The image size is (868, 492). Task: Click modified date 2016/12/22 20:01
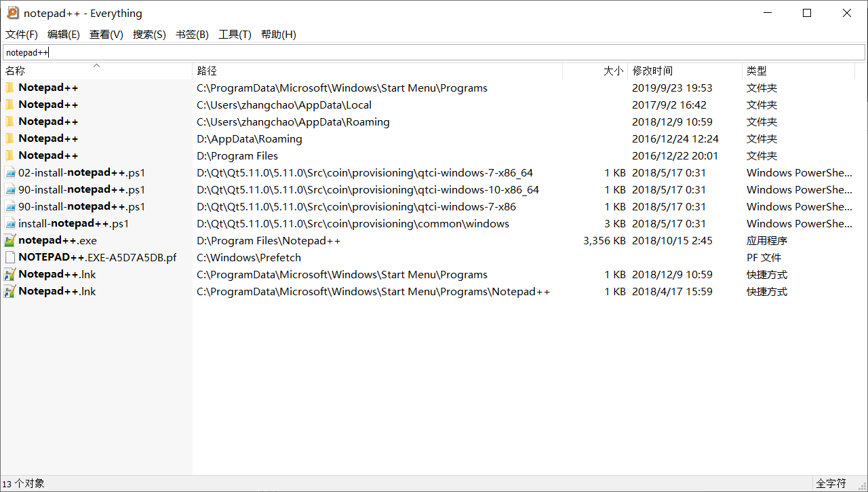tap(675, 155)
